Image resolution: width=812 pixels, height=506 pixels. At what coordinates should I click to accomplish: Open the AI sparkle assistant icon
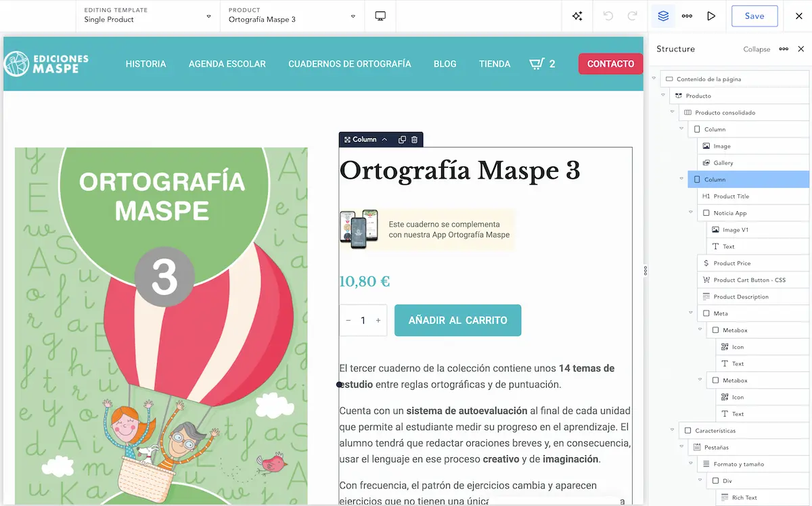point(577,16)
